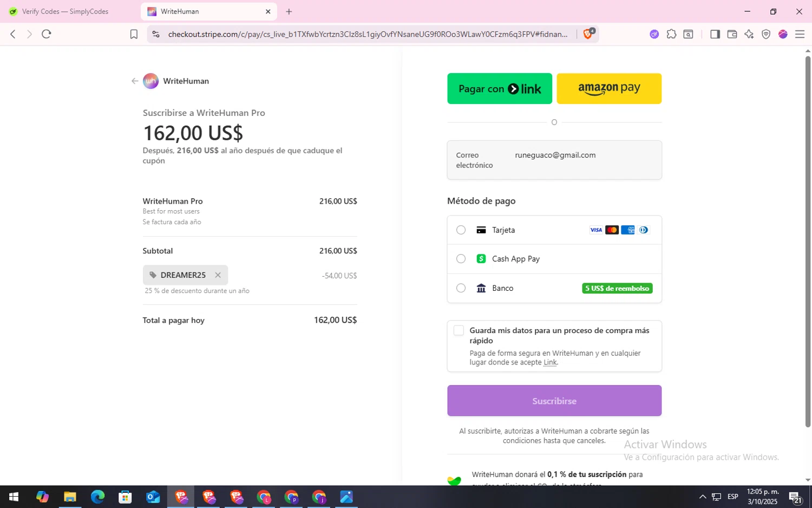Viewport: 812px width, 508px height.
Task: Click the American Express logo
Action: coord(628,230)
